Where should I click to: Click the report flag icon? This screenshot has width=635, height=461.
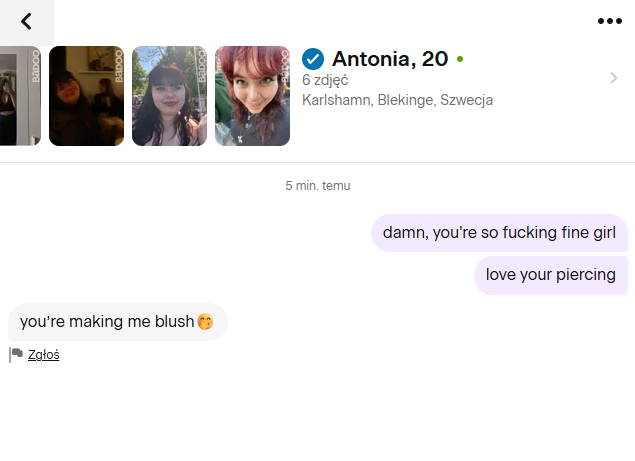tap(16, 354)
